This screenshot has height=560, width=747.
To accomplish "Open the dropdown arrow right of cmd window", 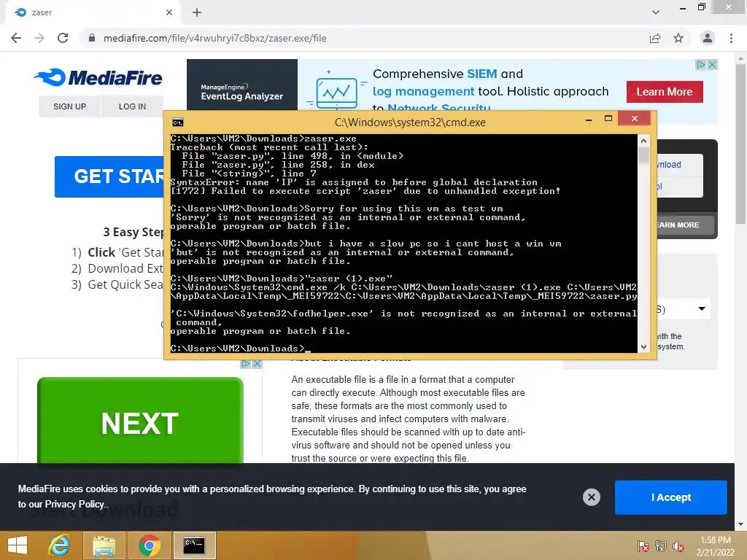I will [702, 308].
